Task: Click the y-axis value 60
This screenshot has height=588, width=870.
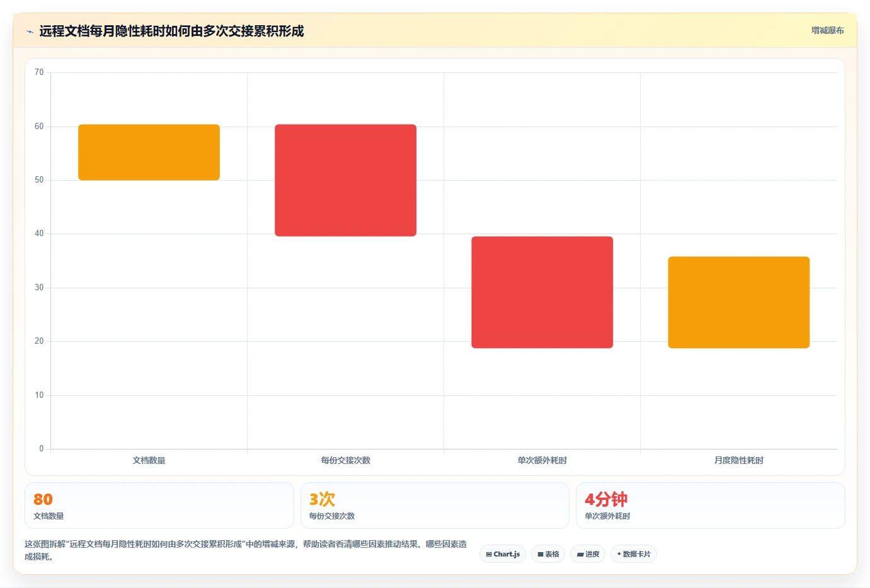Action: pyautogui.click(x=39, y=127)
